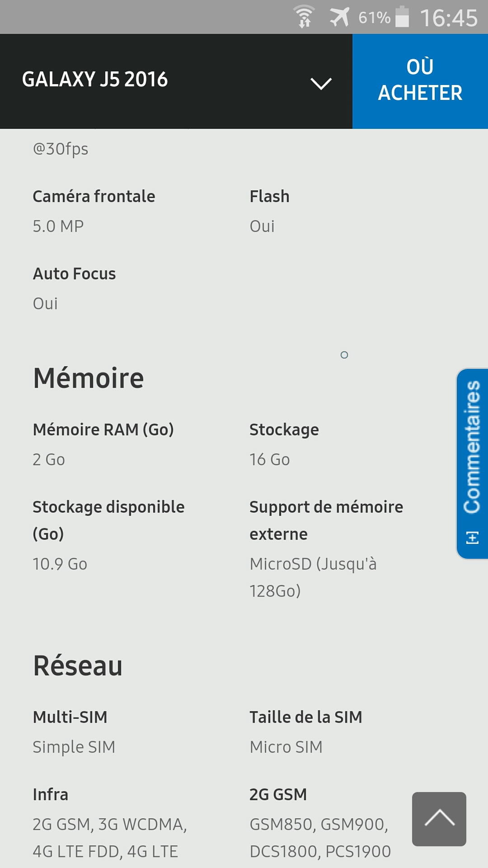Tap the Stockage disponible 10.9 Go value
The height and width of the screenshot is (868, 488).
pyautogui.click(x=59, y=563)
